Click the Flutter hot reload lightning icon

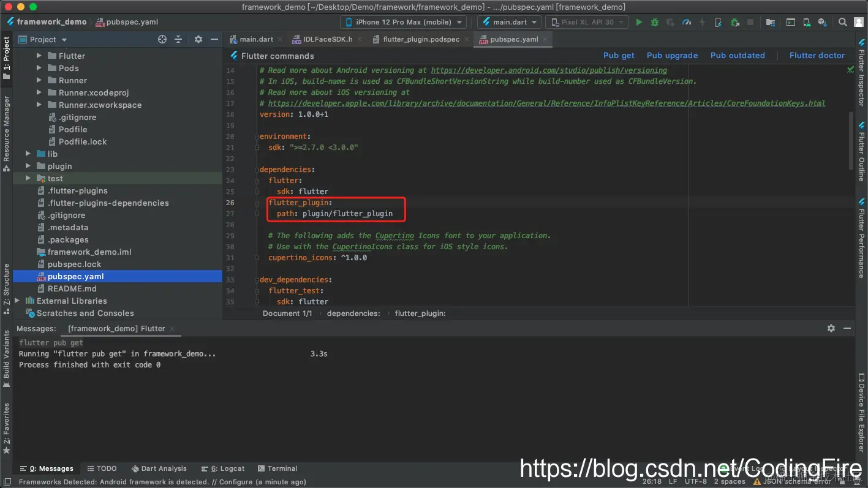(703, 22)
